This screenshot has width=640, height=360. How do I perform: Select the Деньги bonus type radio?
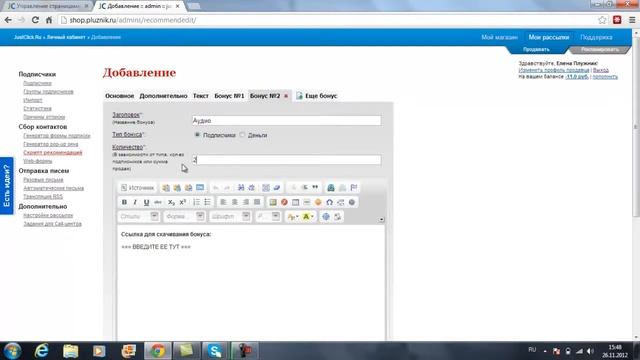(242, 135)
